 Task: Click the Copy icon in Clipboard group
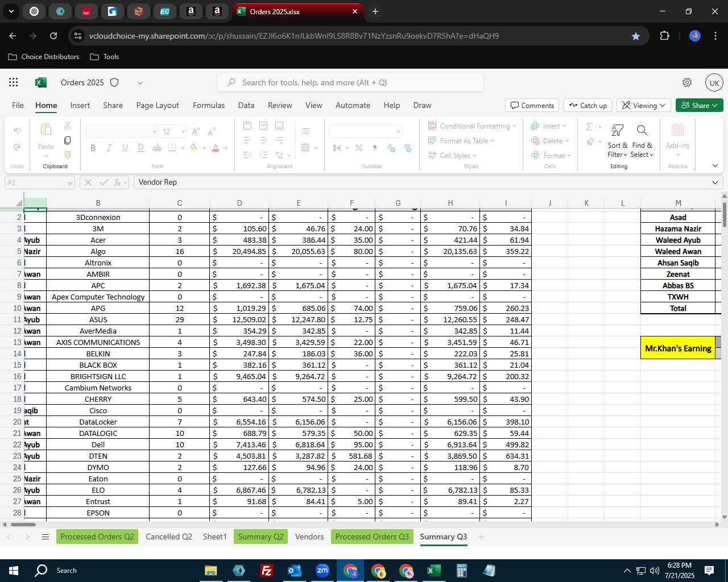click(x=68, y=140)
